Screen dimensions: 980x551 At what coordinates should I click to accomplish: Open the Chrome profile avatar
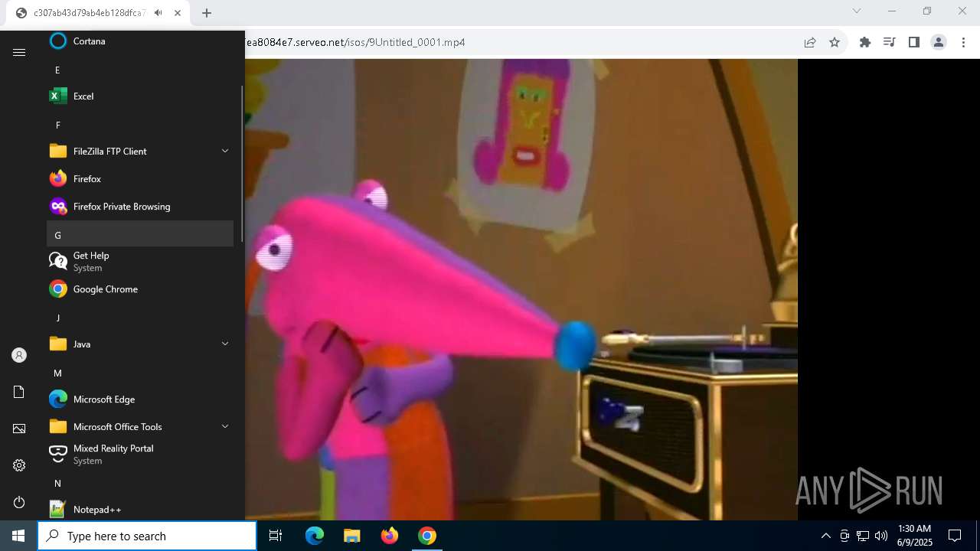click(939, 42)
